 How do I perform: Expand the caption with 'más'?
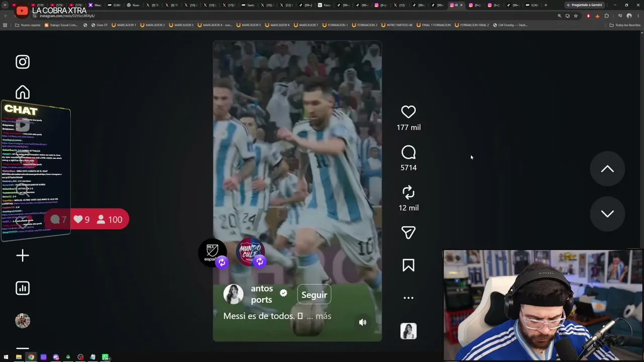[x=324, y=316]
